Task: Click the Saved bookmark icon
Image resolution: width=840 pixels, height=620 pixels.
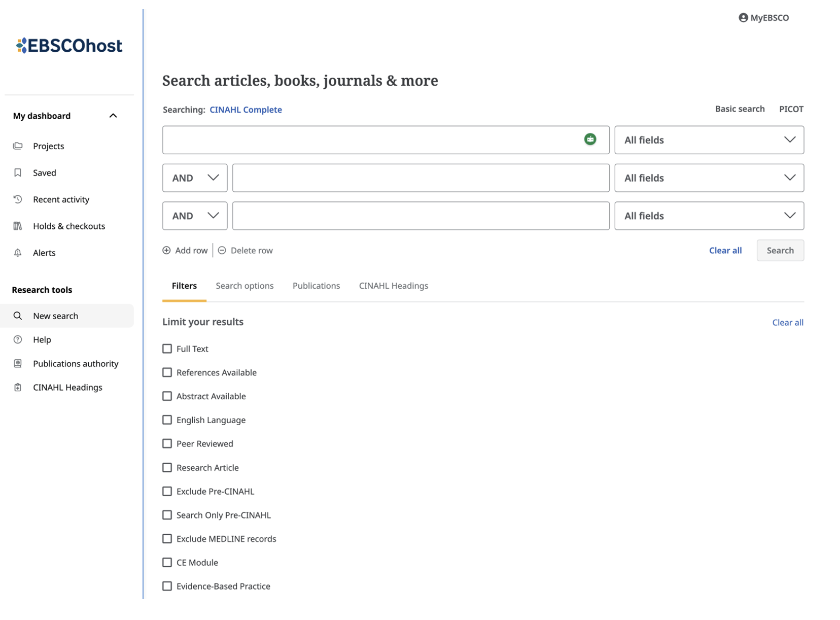Action: point(18,173)
